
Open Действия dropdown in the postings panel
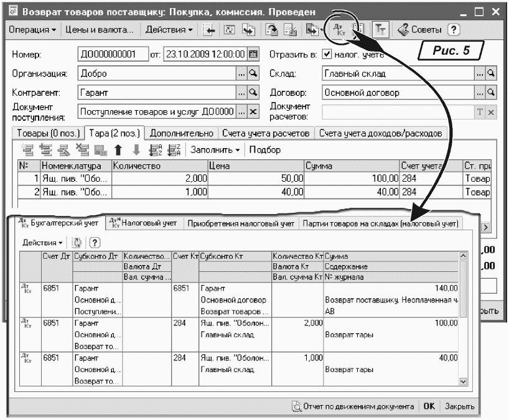[x=42, y=241]
